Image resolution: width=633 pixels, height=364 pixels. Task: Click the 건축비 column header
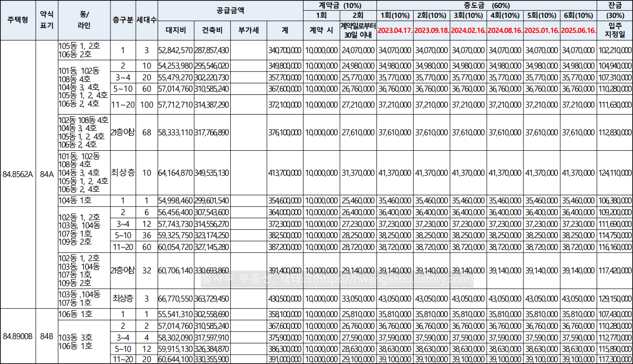[212, 31]
